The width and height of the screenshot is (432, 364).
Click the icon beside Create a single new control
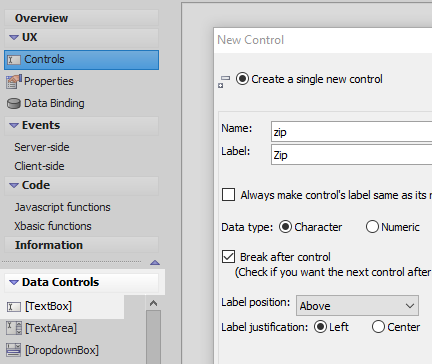click(x=224, y=82)
